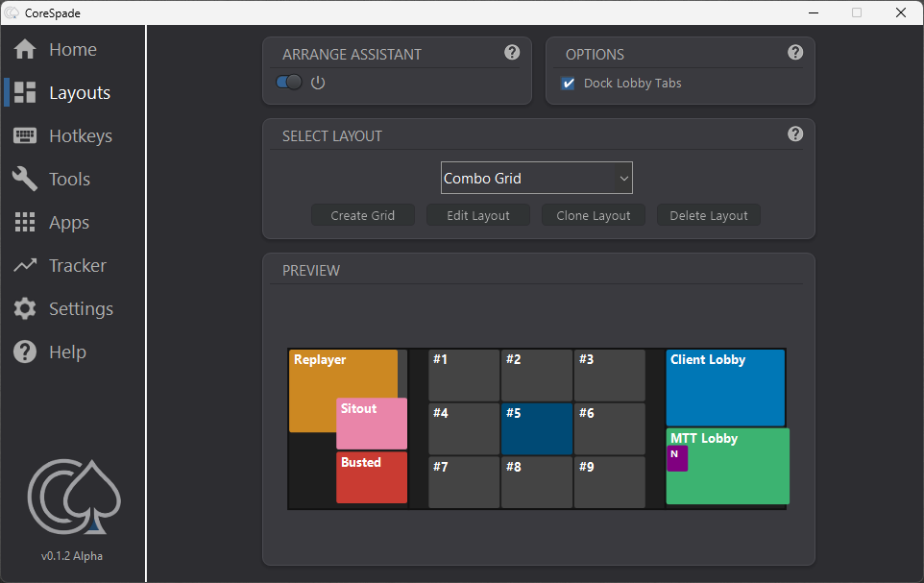
Task: Open the Tracker section label
Action: [78, 265]
